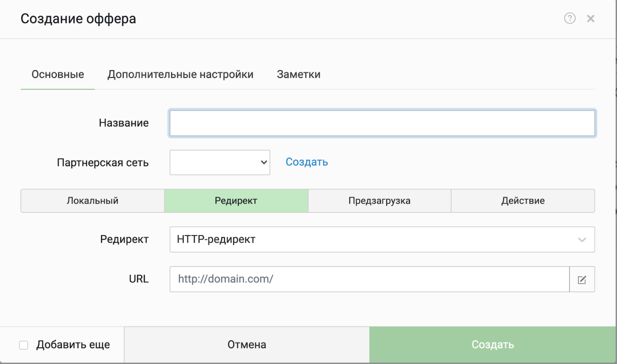
Task: Click into the URL input field
Action: point(369,279)
